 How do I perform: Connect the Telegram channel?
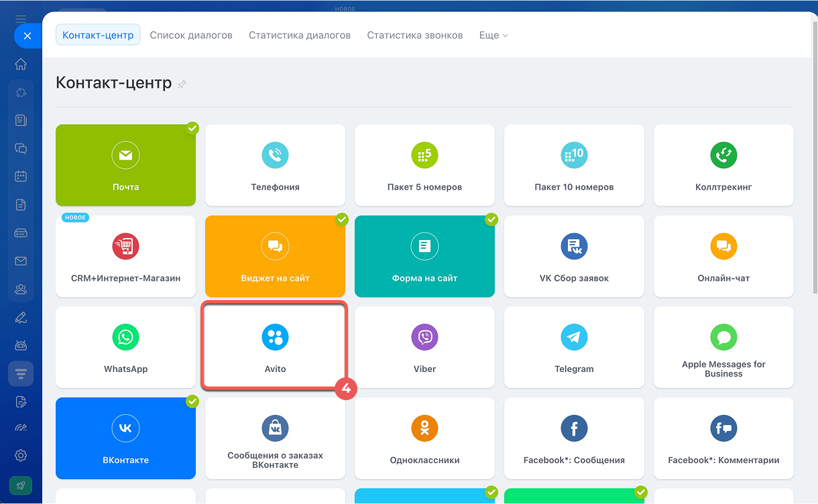pos(574,347)
